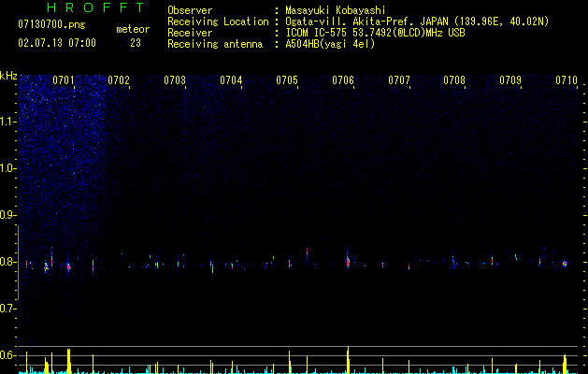Click the Receiving Location label
Viewport: 588px width, 374px height.
(218, 22)
